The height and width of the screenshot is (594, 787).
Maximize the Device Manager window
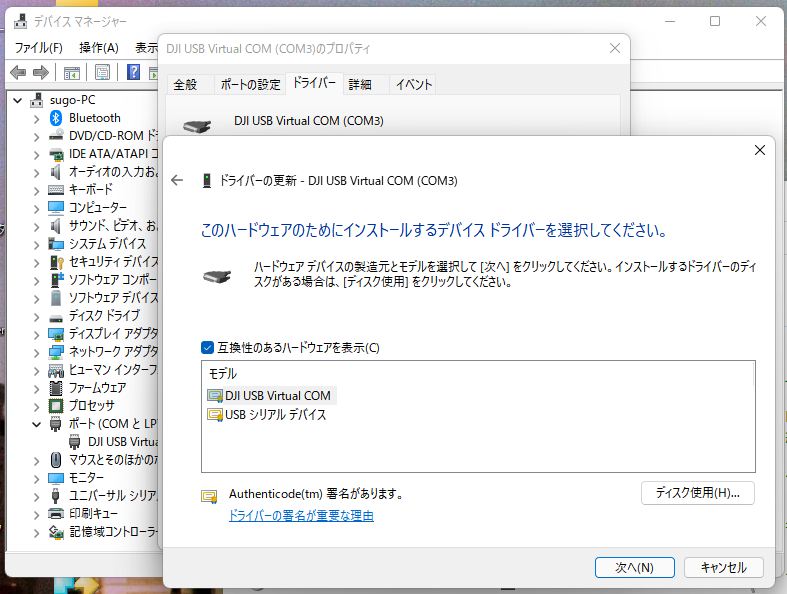pos(715,21)
